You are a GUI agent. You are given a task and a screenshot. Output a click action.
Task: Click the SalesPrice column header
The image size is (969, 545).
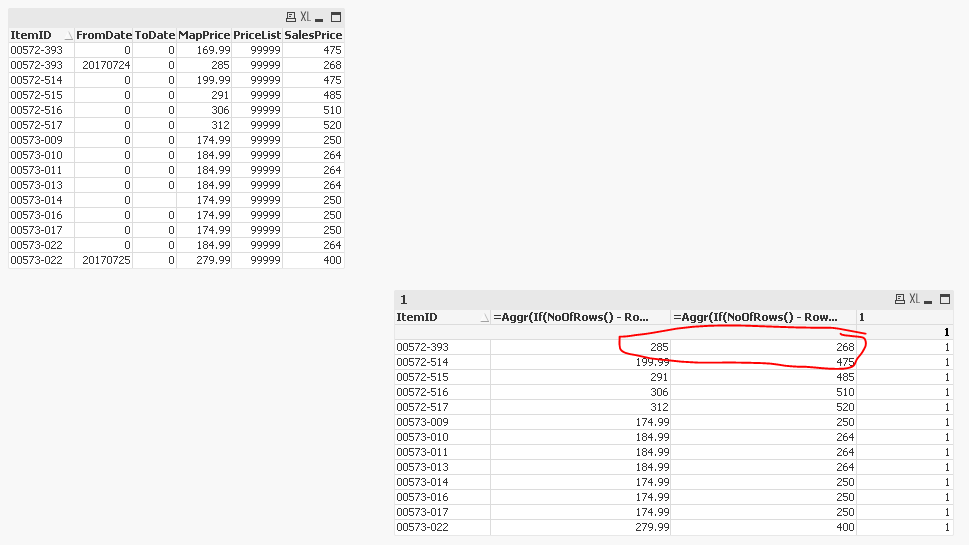(313, 35)
